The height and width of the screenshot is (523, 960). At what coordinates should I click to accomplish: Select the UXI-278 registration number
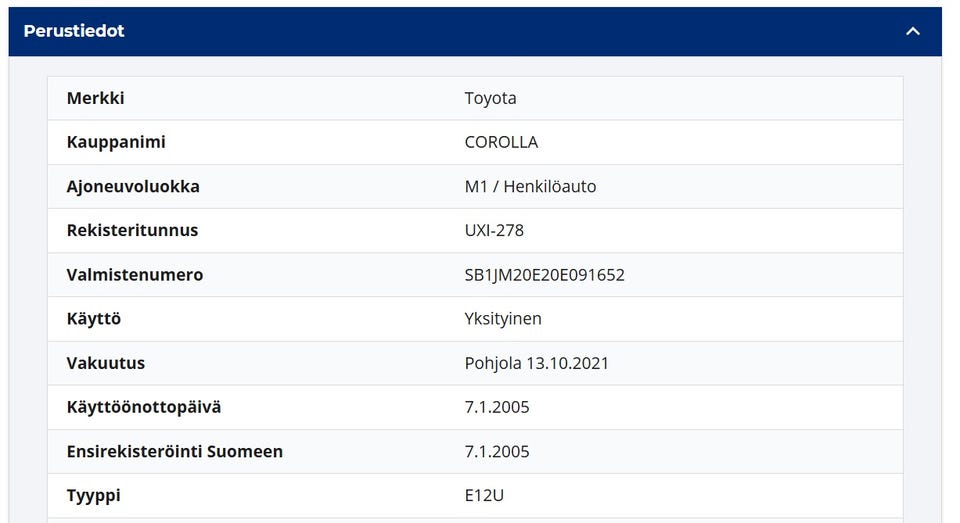point(494,230)
